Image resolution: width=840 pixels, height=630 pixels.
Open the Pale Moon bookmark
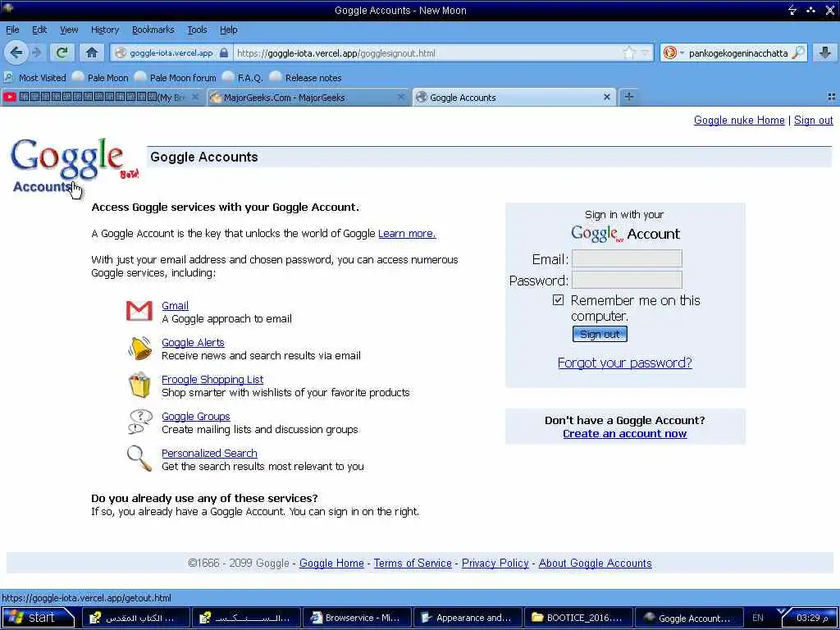pos(100,78)
